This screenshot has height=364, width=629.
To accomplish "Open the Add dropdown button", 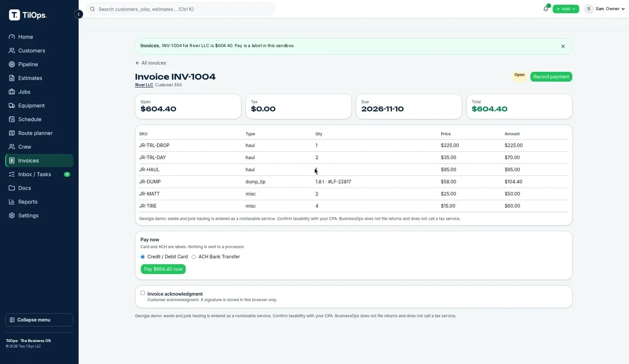I will tap(566, 9).
